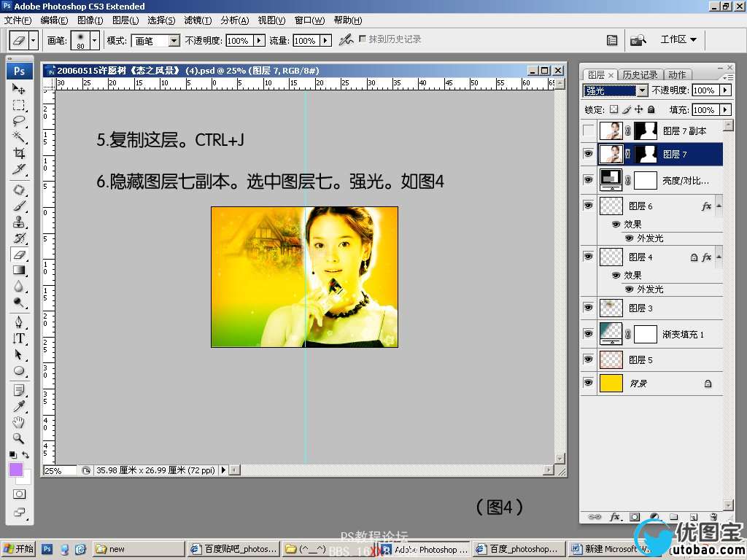The image size is (747, 560).
Task: Switch to the 历史记录 tab
Action: coord(640,75)
